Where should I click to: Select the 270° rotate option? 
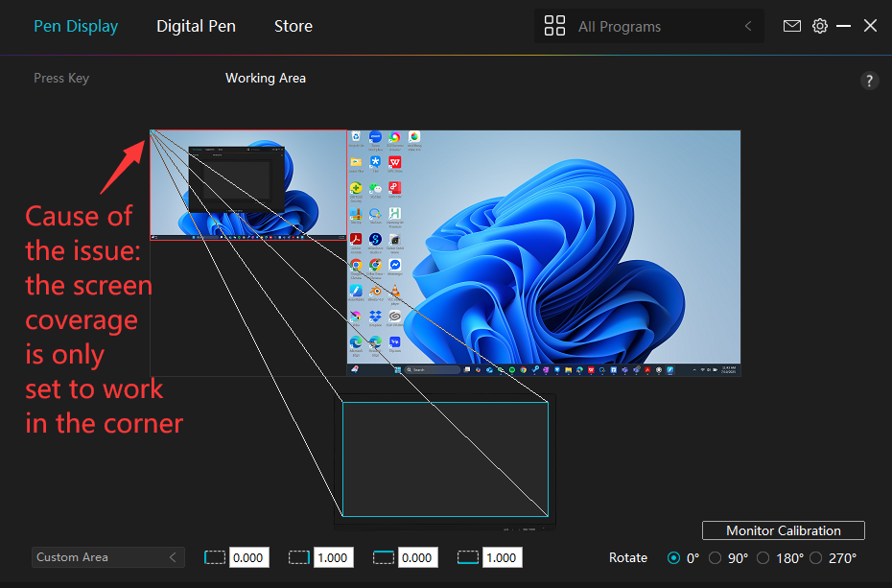(816, 558)
